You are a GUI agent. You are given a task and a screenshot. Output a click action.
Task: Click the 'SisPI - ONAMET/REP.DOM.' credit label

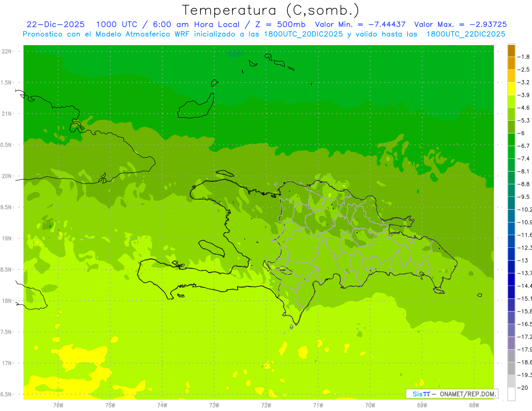pyautogui.click(x=452, y=394)
